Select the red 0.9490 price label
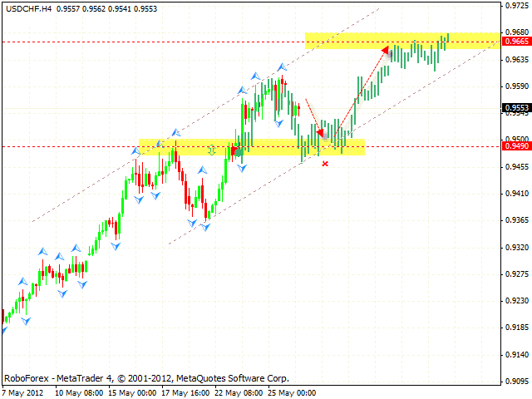532x399 pixels. click(x=517, y=146)
